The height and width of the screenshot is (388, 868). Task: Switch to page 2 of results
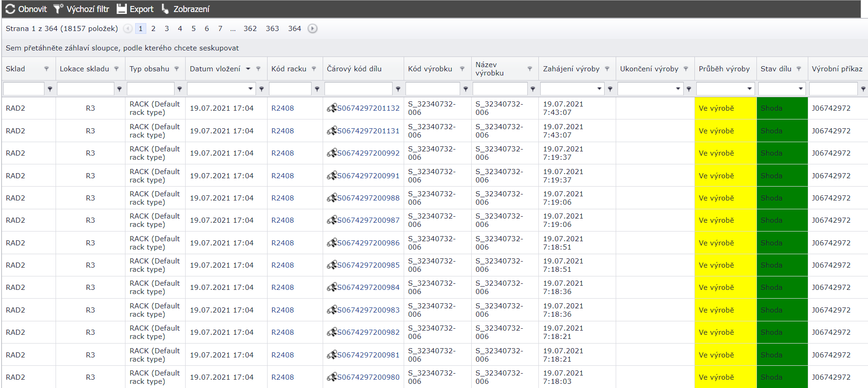[x=153, y=29]
